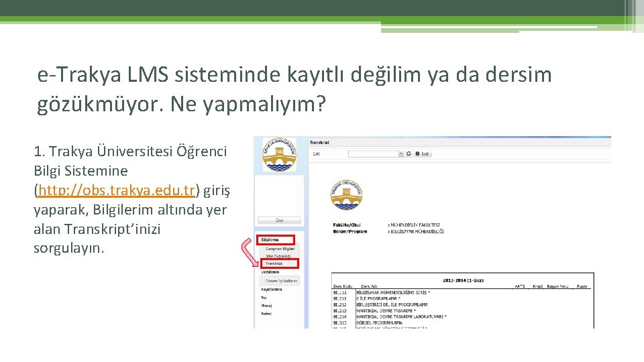Click 'MÜHENDİSLİK FAKÜLTESİ' faculty value
Screen dimensions: 644x362
tap(415, 225)
